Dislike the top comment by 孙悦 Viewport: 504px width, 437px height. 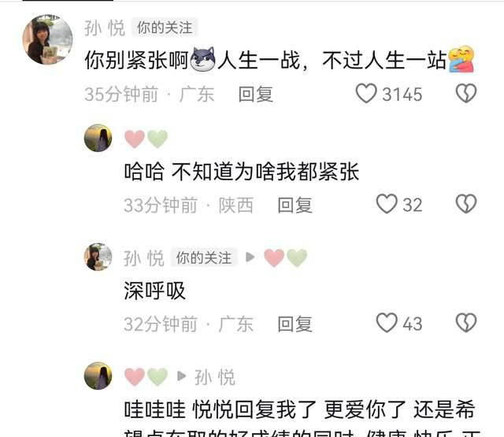point(466,94)
